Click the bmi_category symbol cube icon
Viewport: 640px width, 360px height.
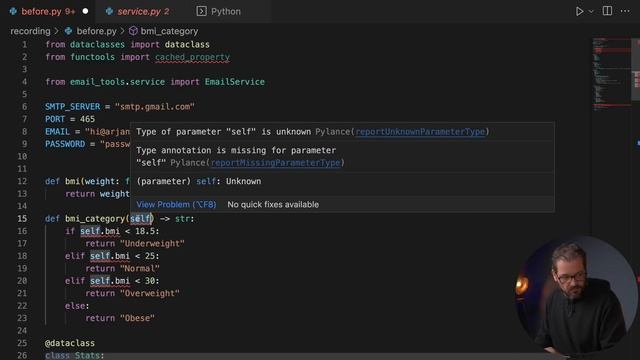[133, 31]
